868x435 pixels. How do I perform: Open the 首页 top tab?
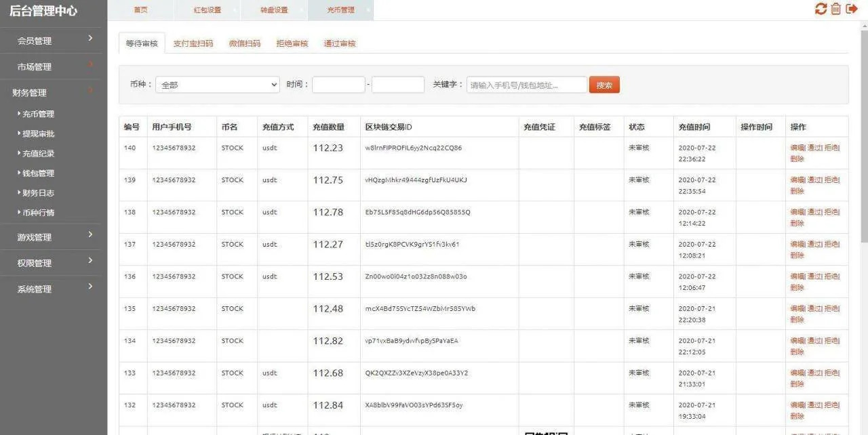click(x=140, y=10)
